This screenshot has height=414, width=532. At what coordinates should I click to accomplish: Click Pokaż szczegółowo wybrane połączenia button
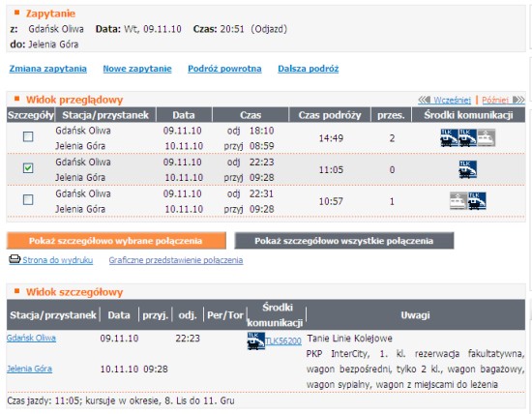[116, 241]
